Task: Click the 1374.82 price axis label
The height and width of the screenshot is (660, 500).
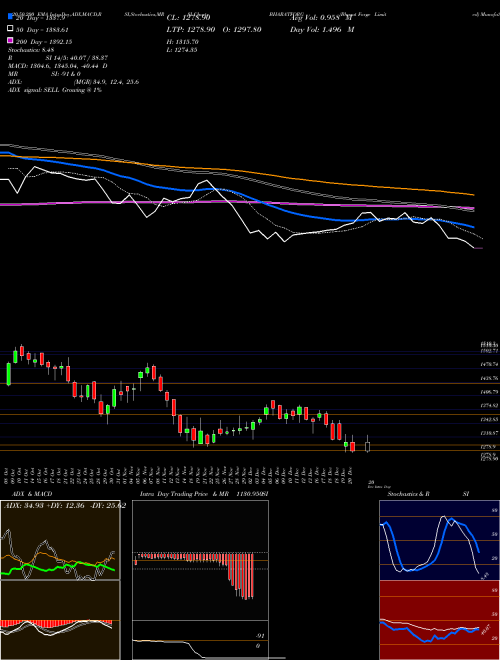Action: 490,406
